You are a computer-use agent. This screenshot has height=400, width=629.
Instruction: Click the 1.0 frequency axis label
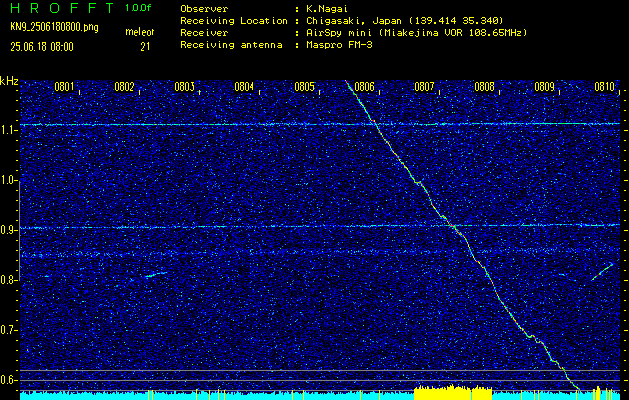point(9,180)
